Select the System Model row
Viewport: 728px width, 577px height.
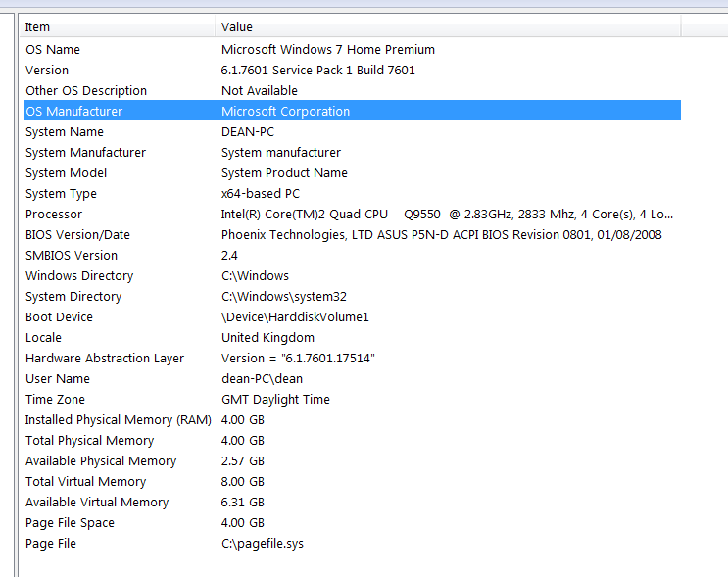click(x=67, y=173)
